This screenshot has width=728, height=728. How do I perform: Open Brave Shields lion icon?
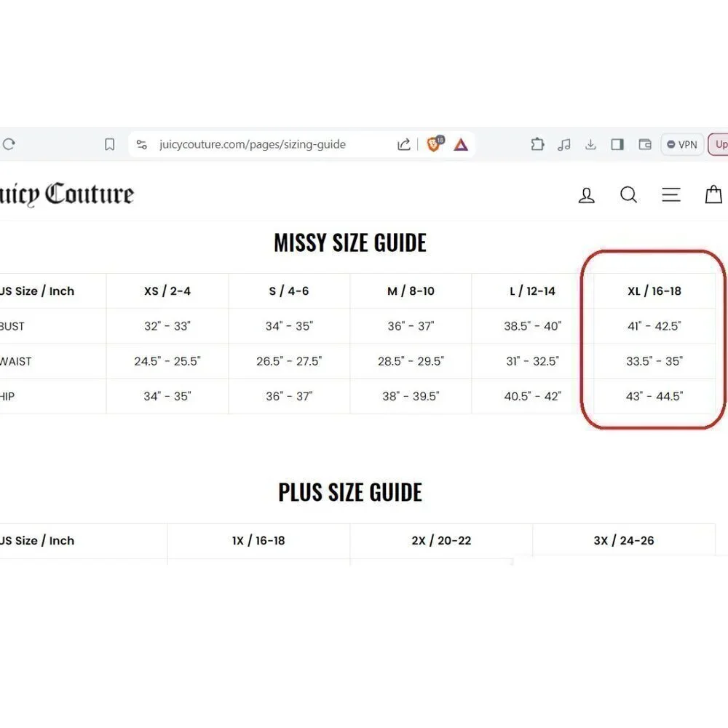(435, 144)
